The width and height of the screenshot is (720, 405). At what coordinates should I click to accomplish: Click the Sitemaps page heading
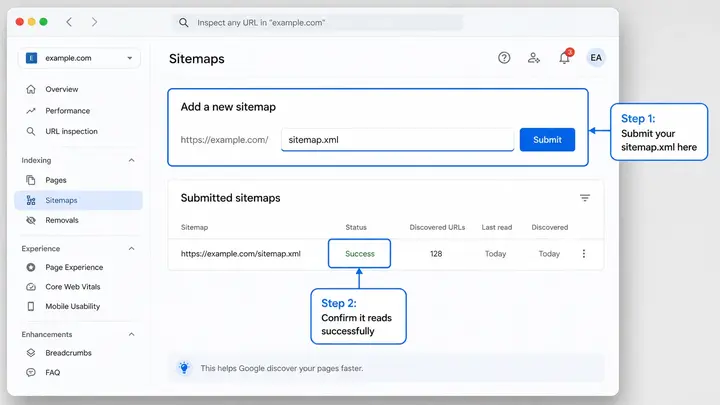197,59
